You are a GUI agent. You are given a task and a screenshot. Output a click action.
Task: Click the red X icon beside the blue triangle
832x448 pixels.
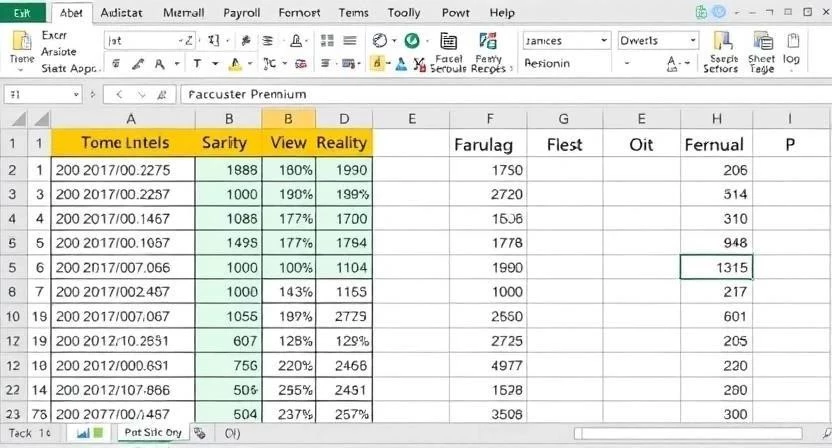pos(419,65)
